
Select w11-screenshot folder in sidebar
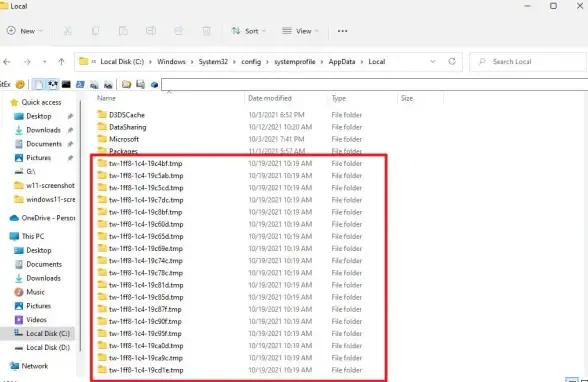(44, 186)
